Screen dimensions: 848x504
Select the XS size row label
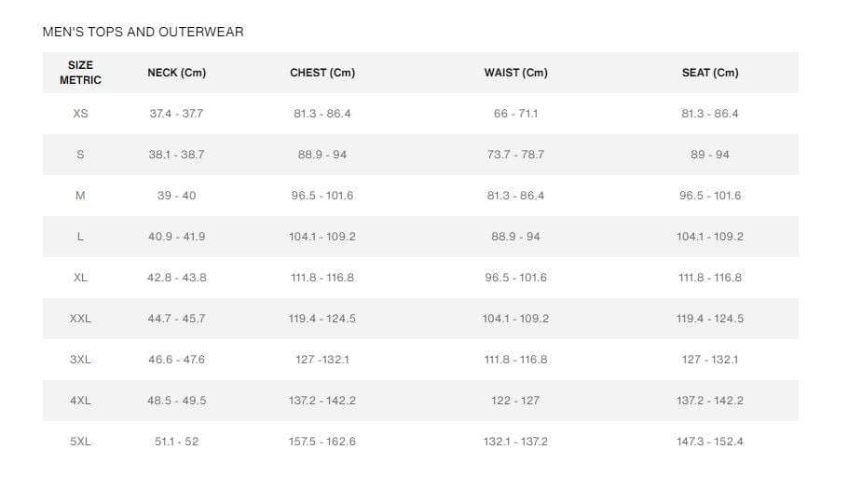pyautogui.click(x=80, y=114)
